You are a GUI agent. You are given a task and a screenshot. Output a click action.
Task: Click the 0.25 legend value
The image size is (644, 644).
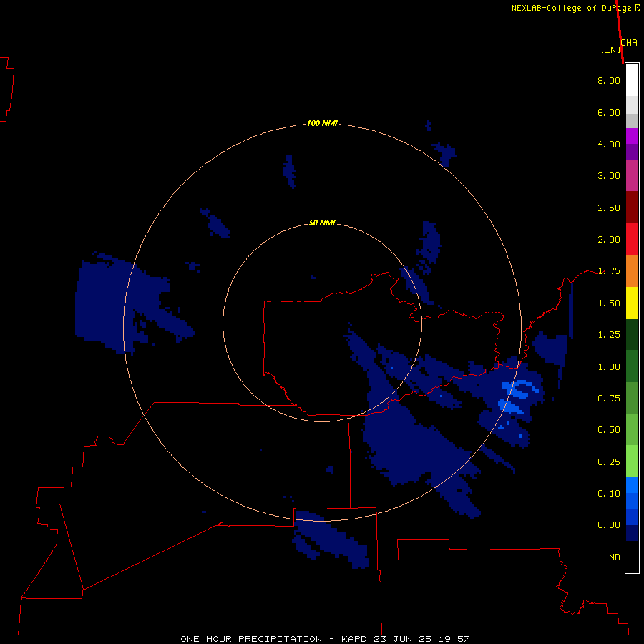609,462
